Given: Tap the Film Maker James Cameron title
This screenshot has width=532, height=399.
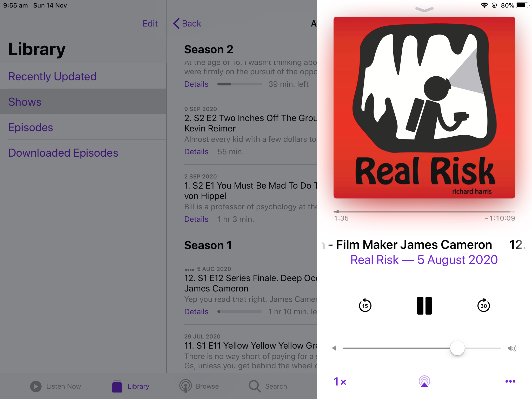Looking at the screenshot, I should point(414,245).
